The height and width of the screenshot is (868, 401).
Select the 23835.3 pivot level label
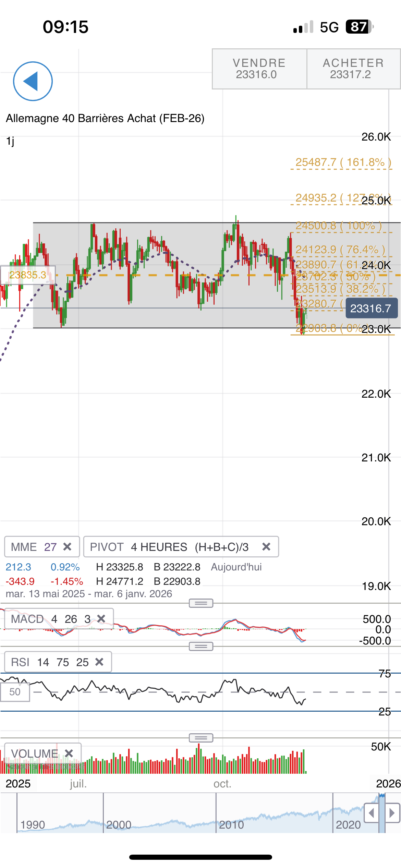28,275
